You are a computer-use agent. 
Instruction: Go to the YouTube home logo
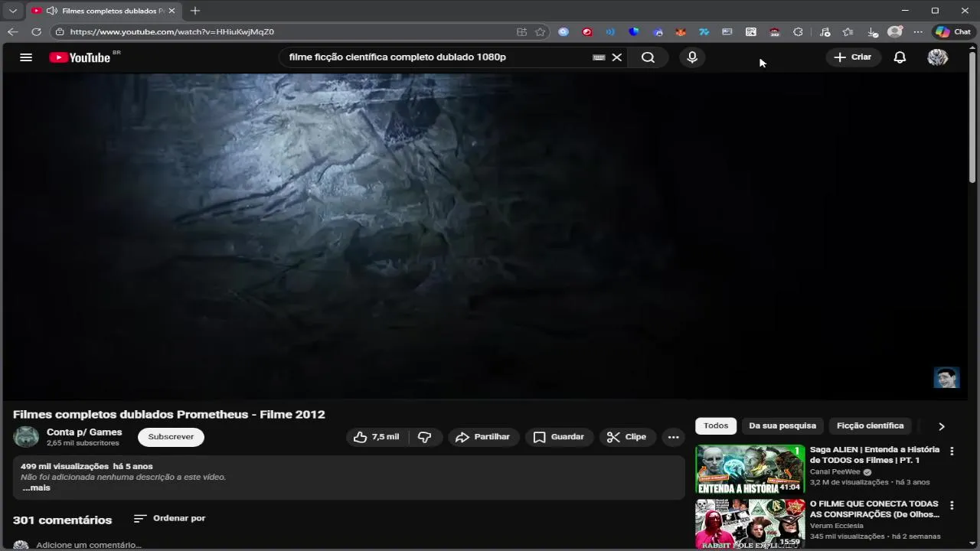pyautogui.click(x=80, y=57)
